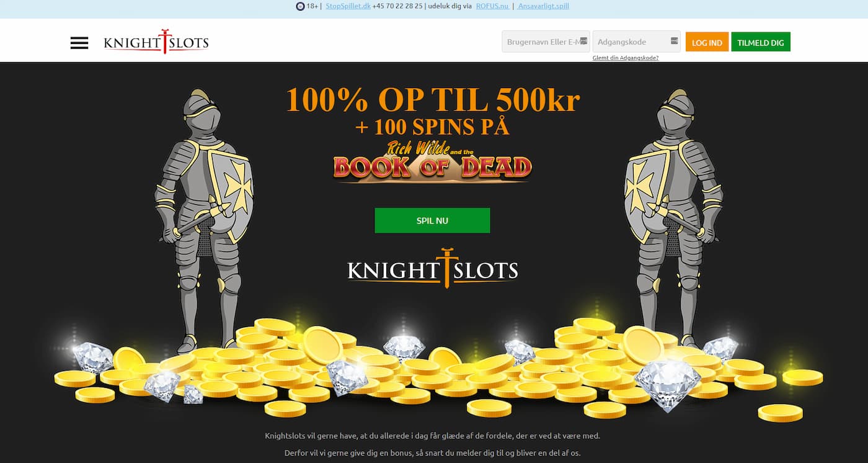Click the green SPIL NU button
Viewport: 868px width, 463px height.
tap(432, 220)
